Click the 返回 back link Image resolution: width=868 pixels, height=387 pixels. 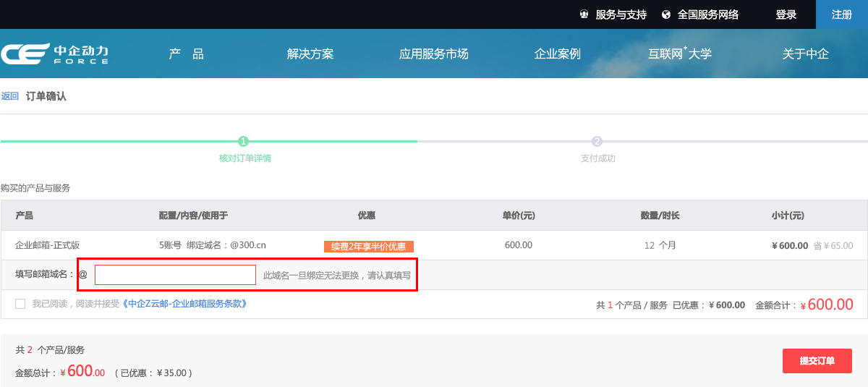click(x=10, y=96)
